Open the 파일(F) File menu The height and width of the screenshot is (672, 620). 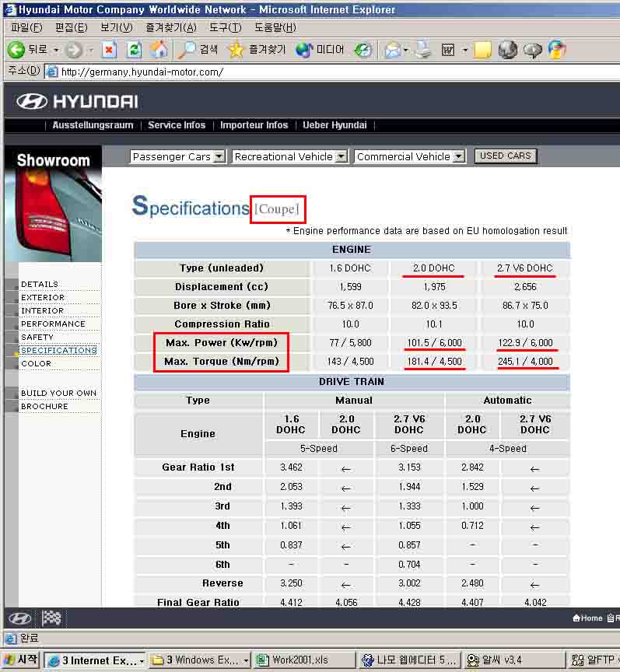[26, 28]
